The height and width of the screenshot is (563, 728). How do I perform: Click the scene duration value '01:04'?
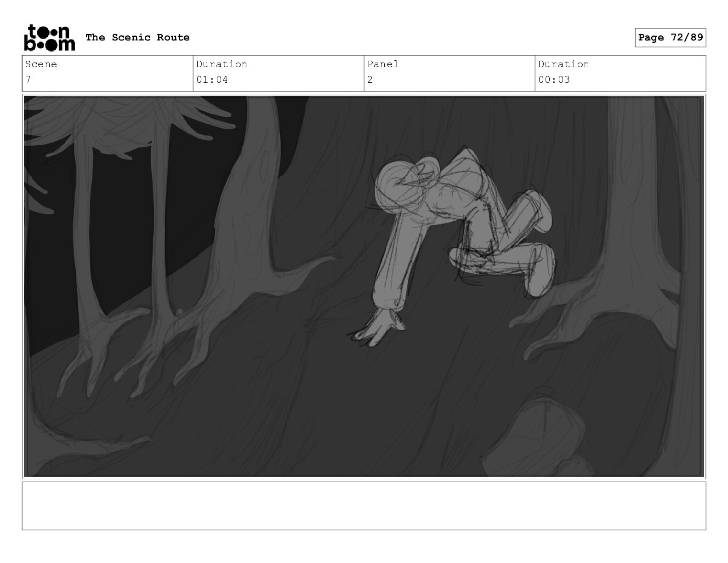(x=212, y=80)
